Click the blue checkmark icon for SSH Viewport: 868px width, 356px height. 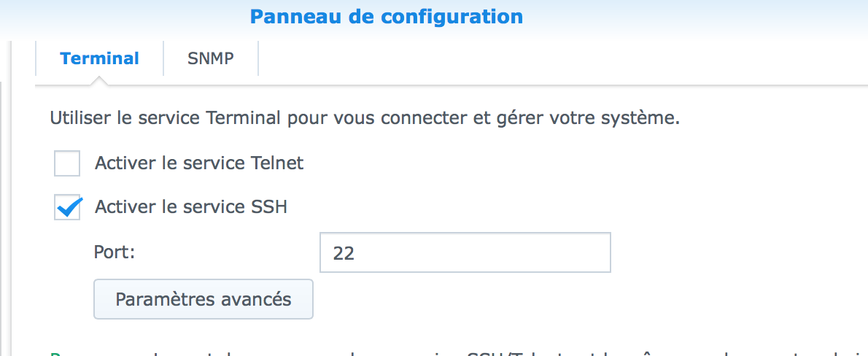[x=70, y=207]
